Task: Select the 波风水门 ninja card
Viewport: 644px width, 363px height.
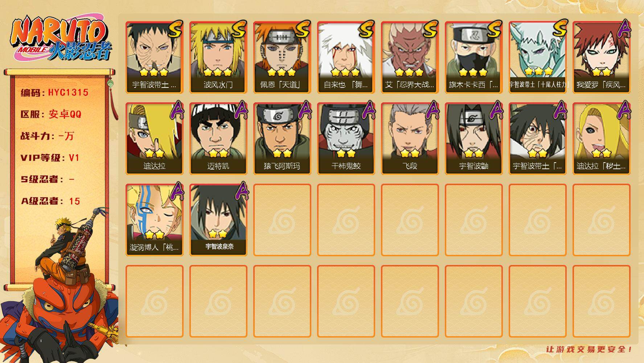Action: pyautogui.click(x=218, y=57)
